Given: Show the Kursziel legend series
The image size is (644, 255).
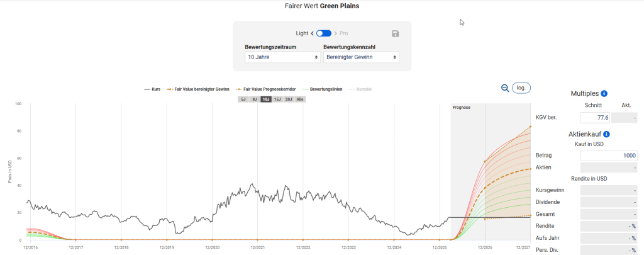Looking at the screenshot, I should [360, 89].
